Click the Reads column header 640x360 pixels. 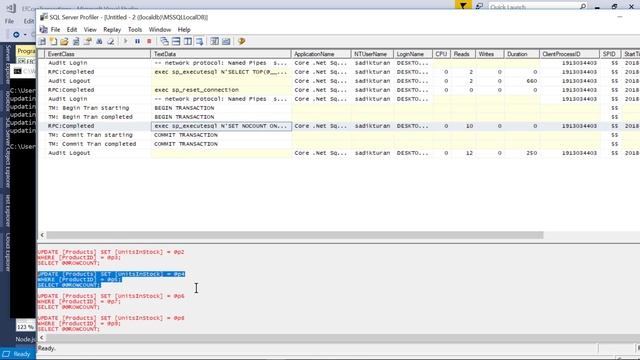[463, 54]
